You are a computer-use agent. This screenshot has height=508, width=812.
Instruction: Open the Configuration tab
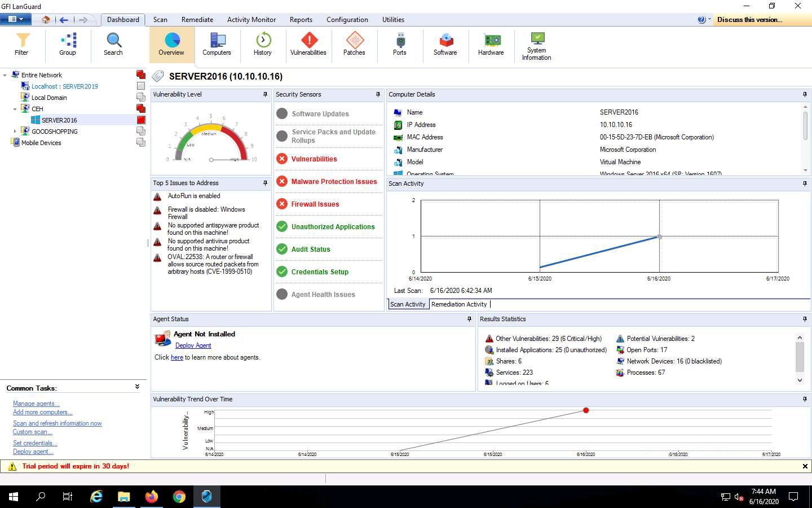click(x=347, y=20)
